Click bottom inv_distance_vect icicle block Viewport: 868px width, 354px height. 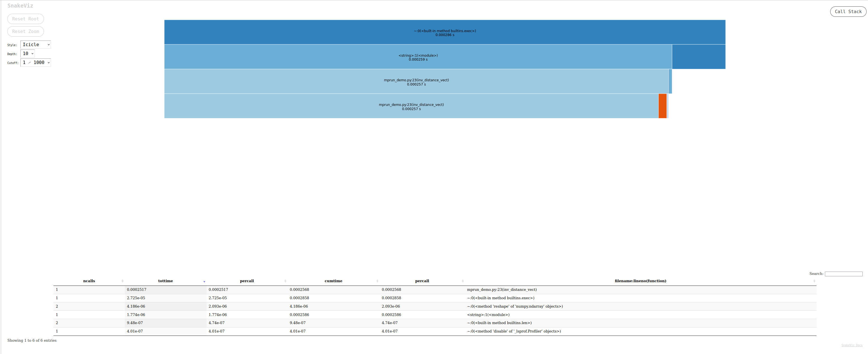point(411,106)
